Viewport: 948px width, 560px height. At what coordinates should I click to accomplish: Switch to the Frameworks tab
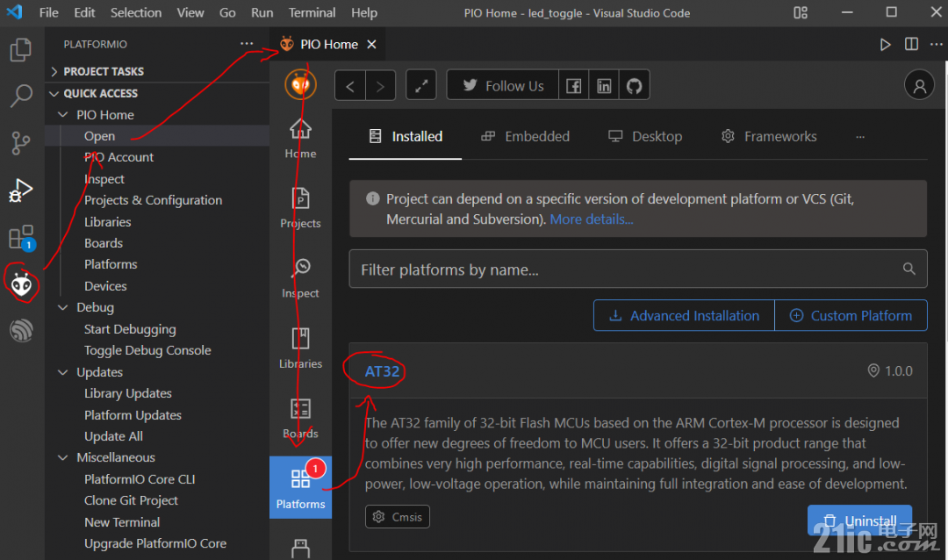[x=768, y=137]
